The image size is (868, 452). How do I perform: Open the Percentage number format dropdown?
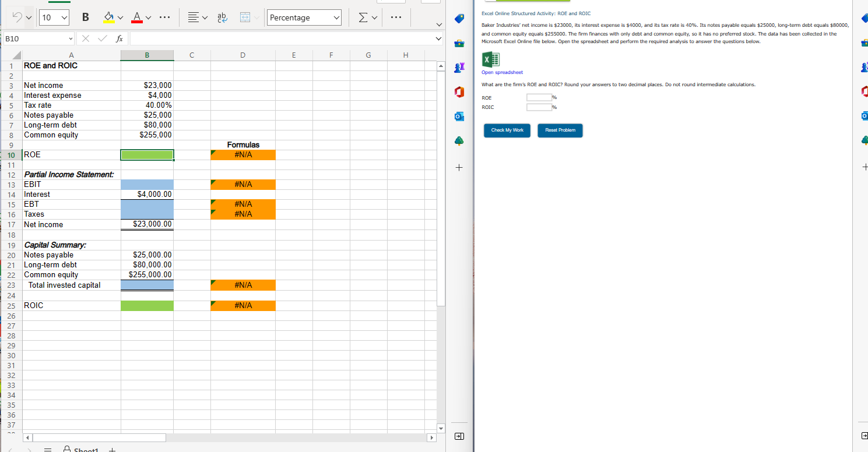pyautogui.click(x=304, y=17)
